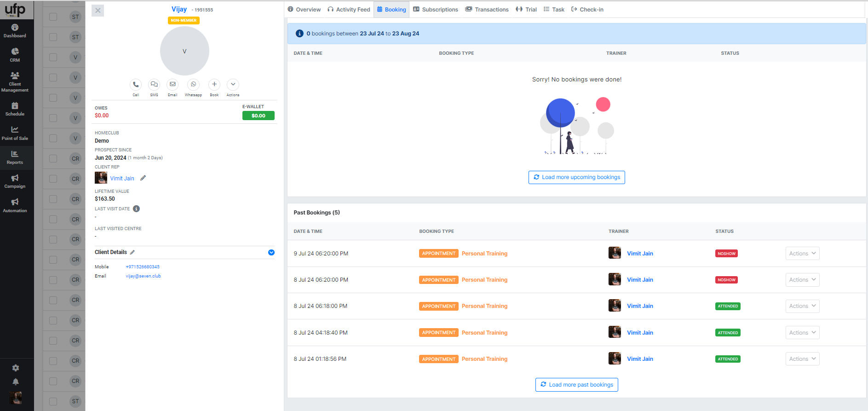
Task: Click the Book plus icon
Action: pos(214,85)
